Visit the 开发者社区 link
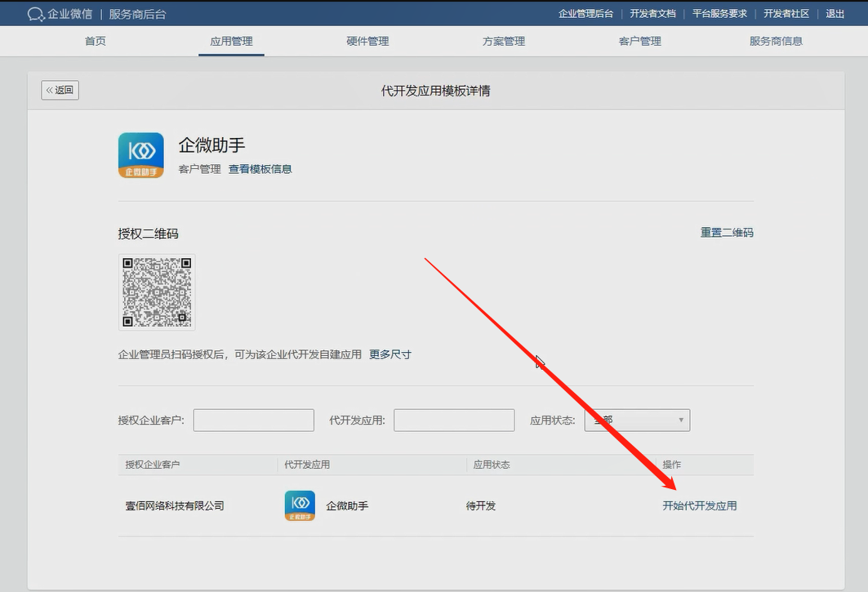The width and height of the screenshot is (868, 592). coord(786,14)
